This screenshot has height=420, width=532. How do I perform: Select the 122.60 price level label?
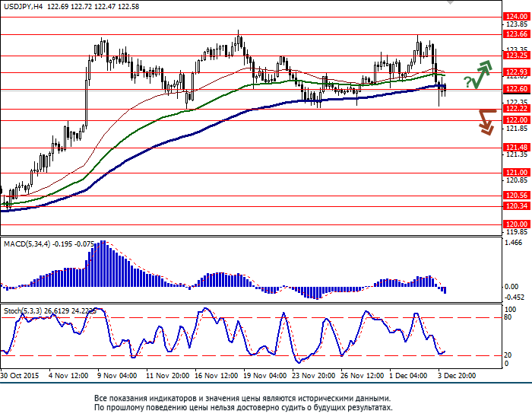pos(517,89)
